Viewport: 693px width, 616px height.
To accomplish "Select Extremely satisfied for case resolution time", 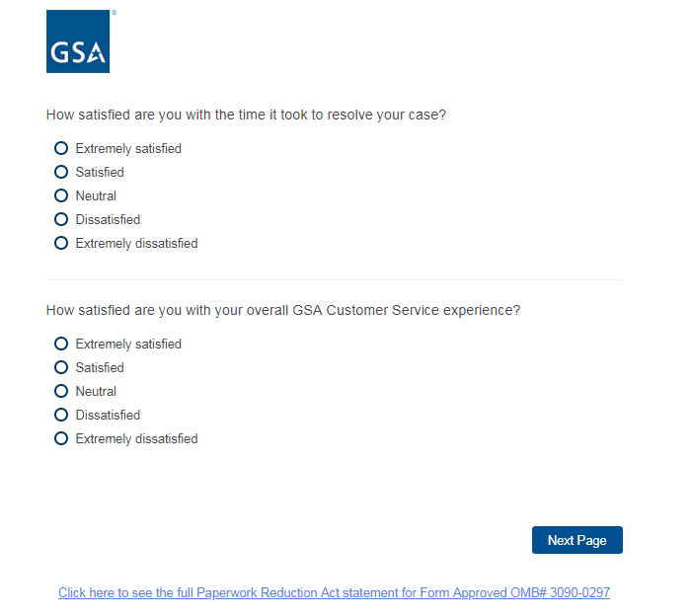I will click(61, 148).
